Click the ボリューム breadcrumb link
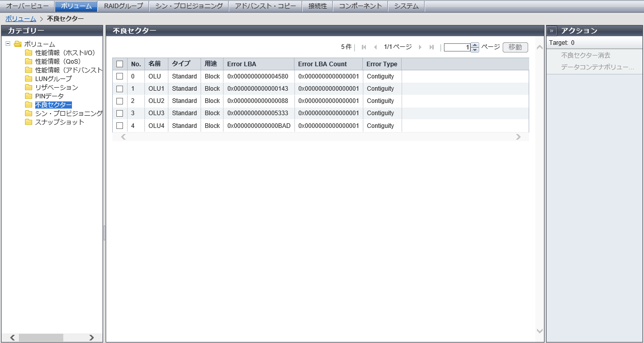This screenshot has width=644, height=343. (x=21, y=18)
